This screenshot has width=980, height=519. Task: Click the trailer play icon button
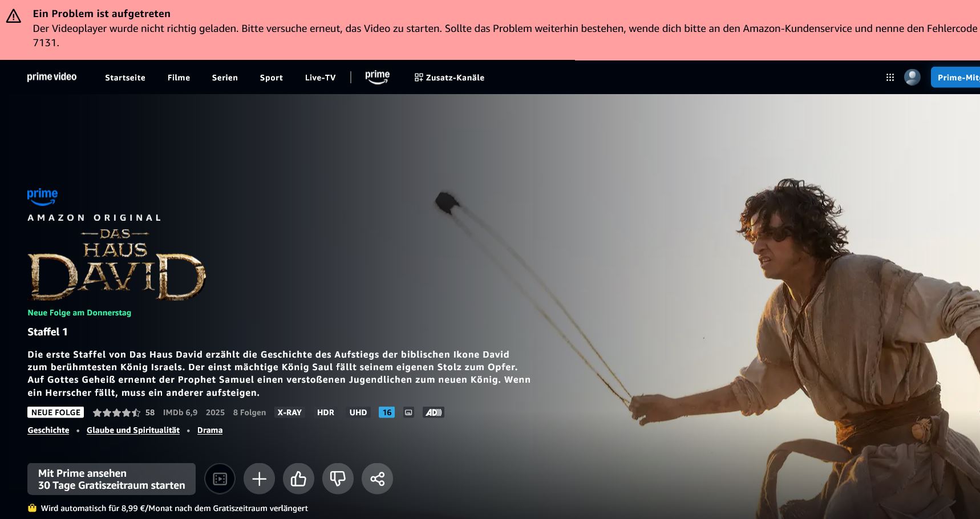tap(220, 479)
